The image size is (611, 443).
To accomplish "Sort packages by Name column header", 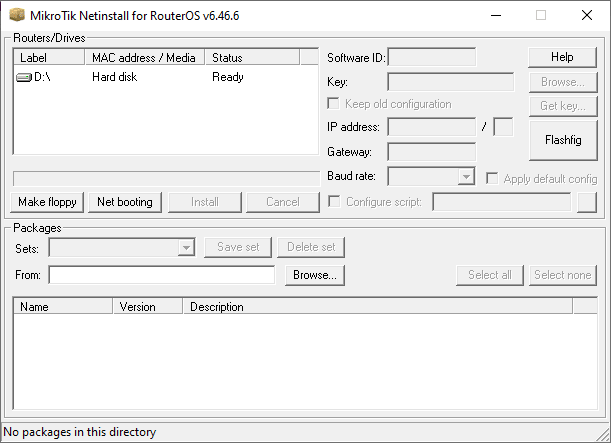I will [63, 307].
